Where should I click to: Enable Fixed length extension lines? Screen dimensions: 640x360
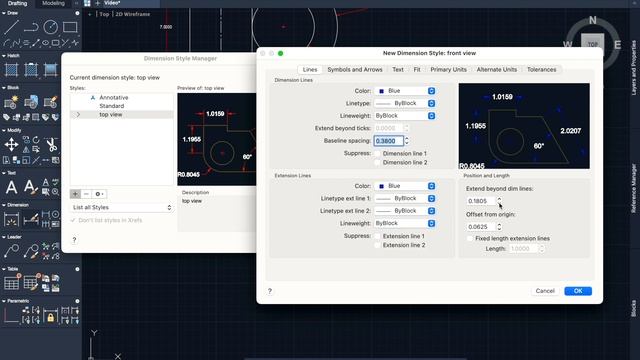pyautogui.click(x=470, y=238)
